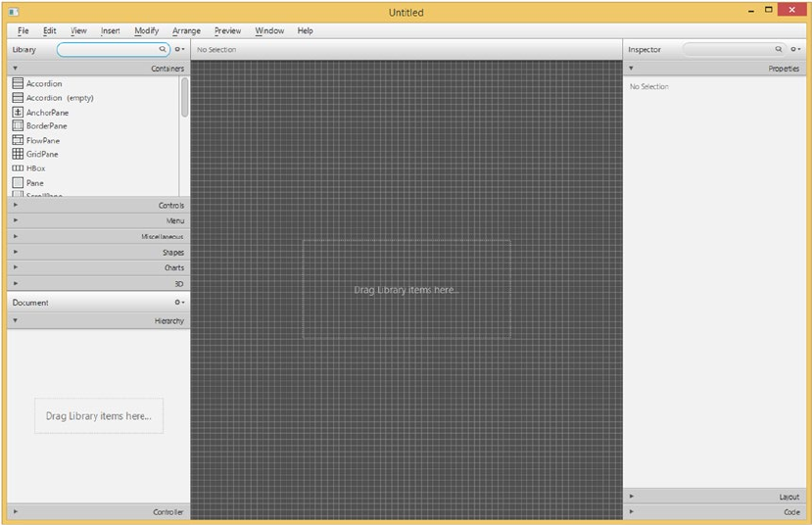This screenshot has height=525, width=812.
Task: Open the Arrange menu
Action: click(186, 30)
